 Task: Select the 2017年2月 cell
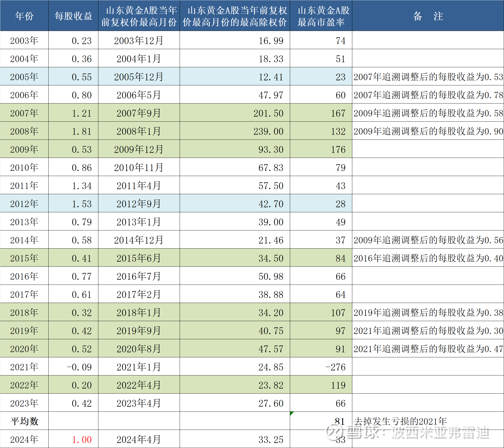click(139, 294)
